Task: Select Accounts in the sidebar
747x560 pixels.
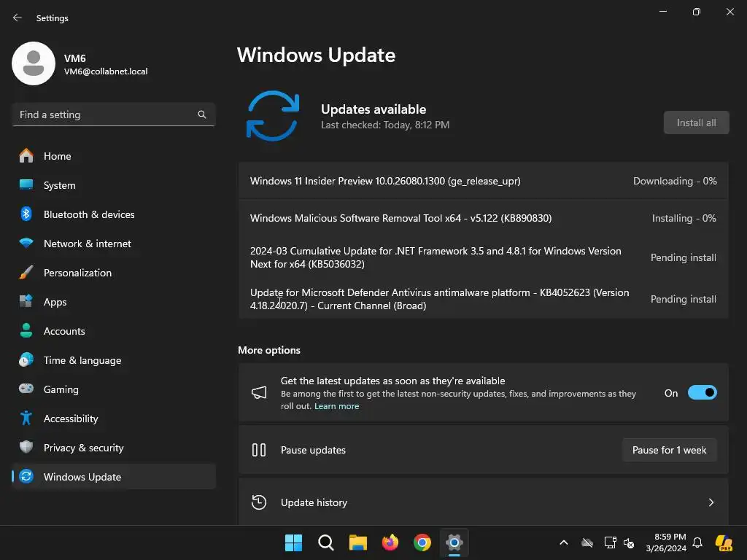Action: coord(114,330)
